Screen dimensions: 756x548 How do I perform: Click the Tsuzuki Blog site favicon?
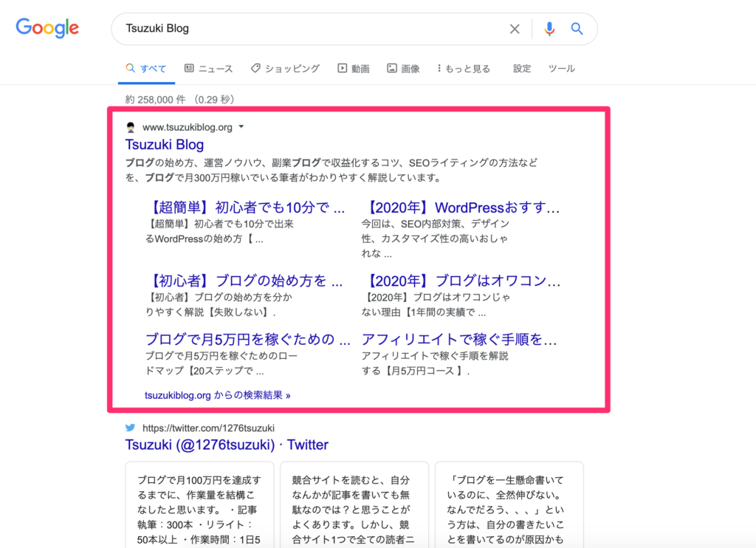(x=131, y=127)
